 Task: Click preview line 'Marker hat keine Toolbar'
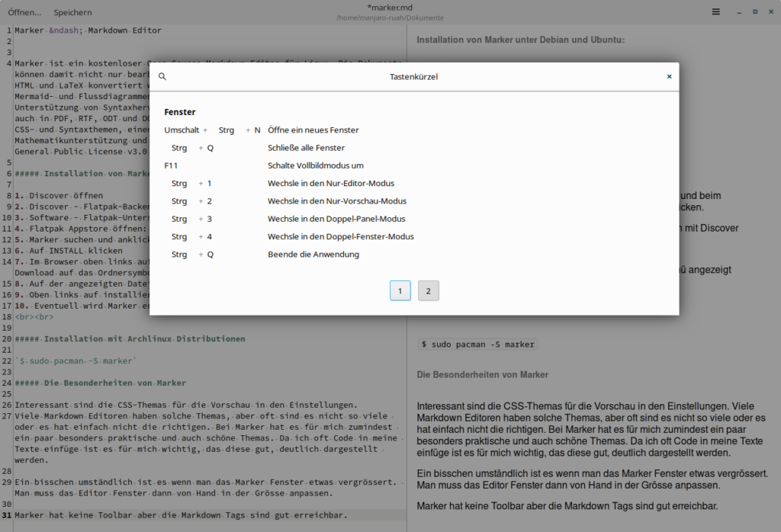point(567,506)
